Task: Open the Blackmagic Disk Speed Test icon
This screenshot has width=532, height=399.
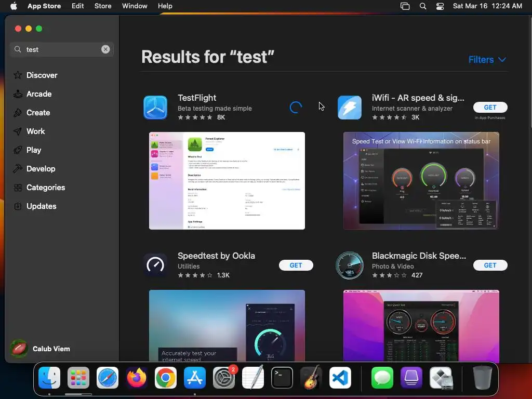Action: point(350,265)
